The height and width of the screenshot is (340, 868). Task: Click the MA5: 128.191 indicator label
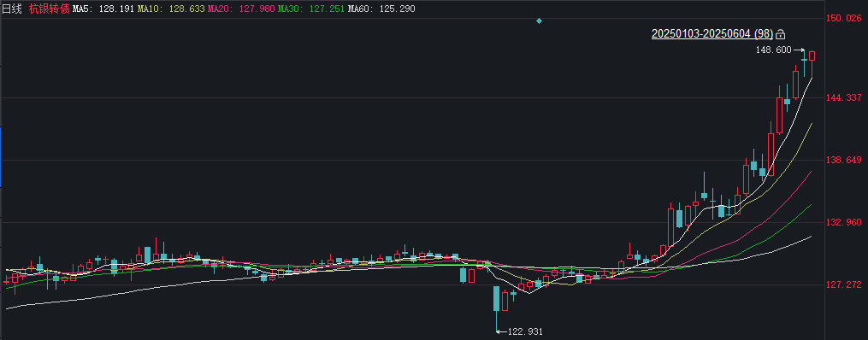point(103,9)
